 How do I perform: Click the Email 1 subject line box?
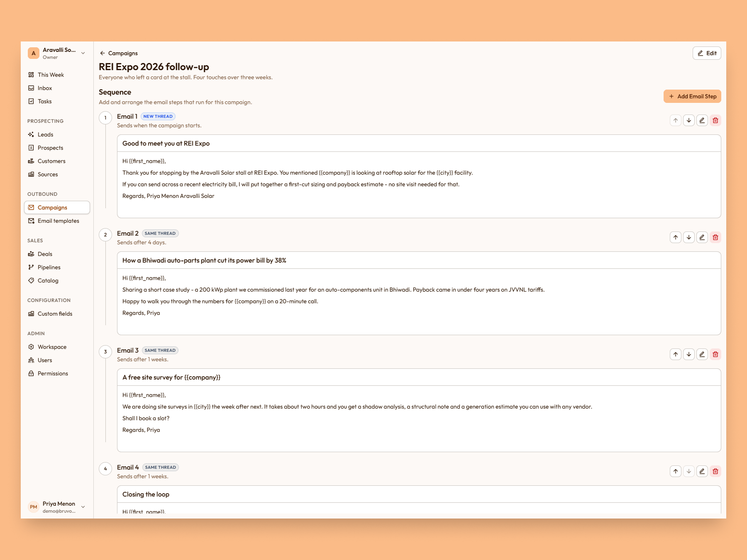point(419,144)
